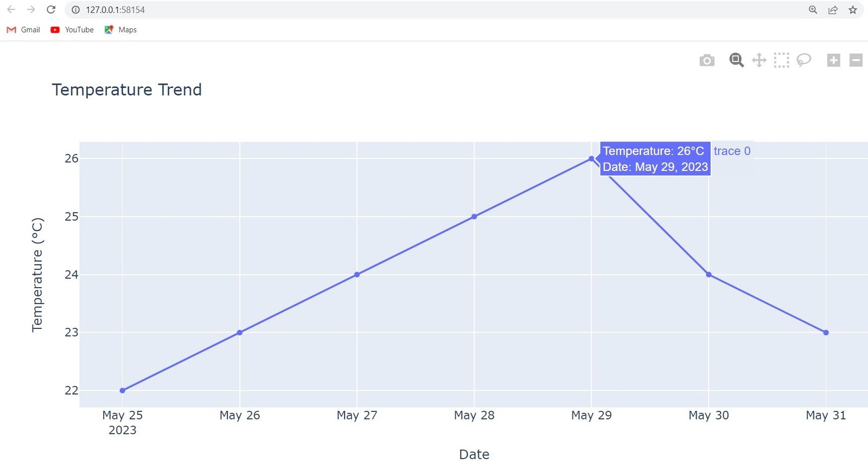Click the 'May 26' x-axis label

coord(240,415)
